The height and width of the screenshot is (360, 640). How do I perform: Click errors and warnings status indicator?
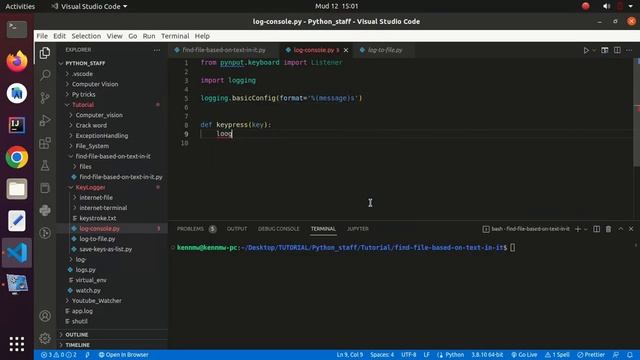click(58, 355)
